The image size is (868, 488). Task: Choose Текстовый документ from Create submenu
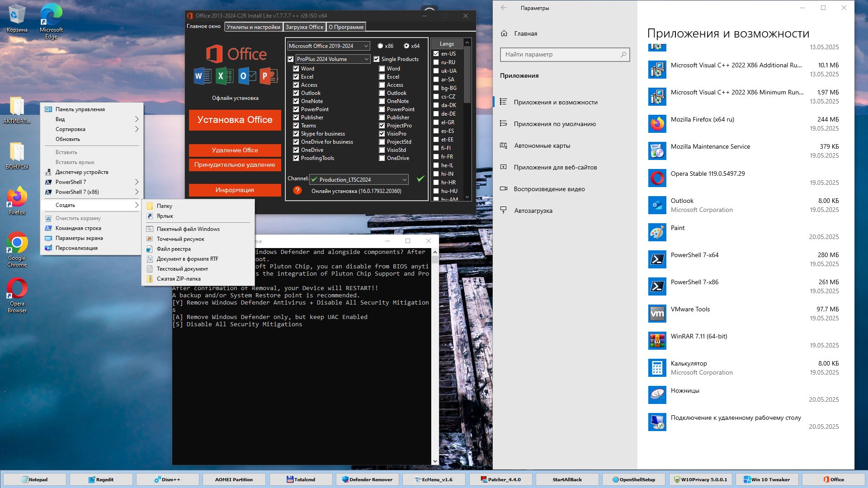pyautogui.click(x=182, y=269)
